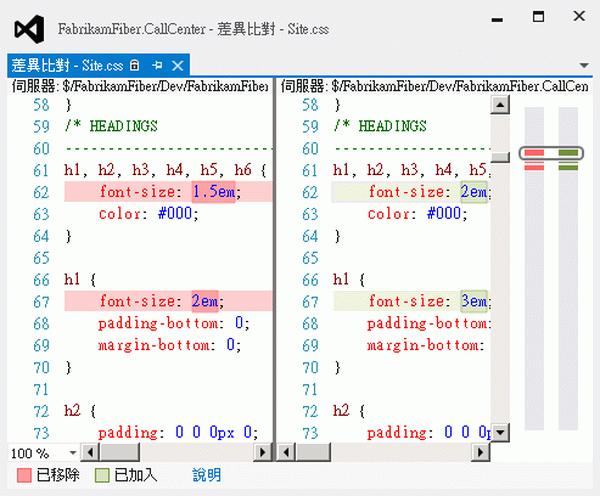Minimize the window
This screenshot has height=496, width=600.
coord(497,20)
